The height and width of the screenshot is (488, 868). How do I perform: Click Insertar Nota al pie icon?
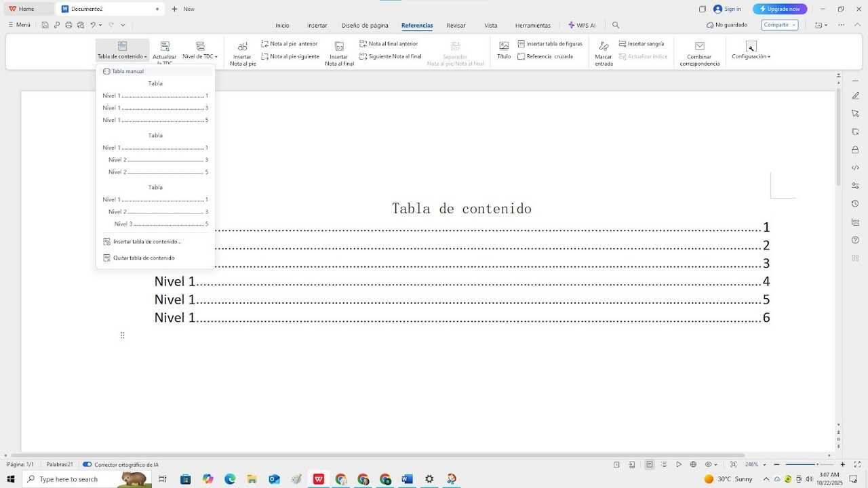pyautogui.click(x=243, y=47)
